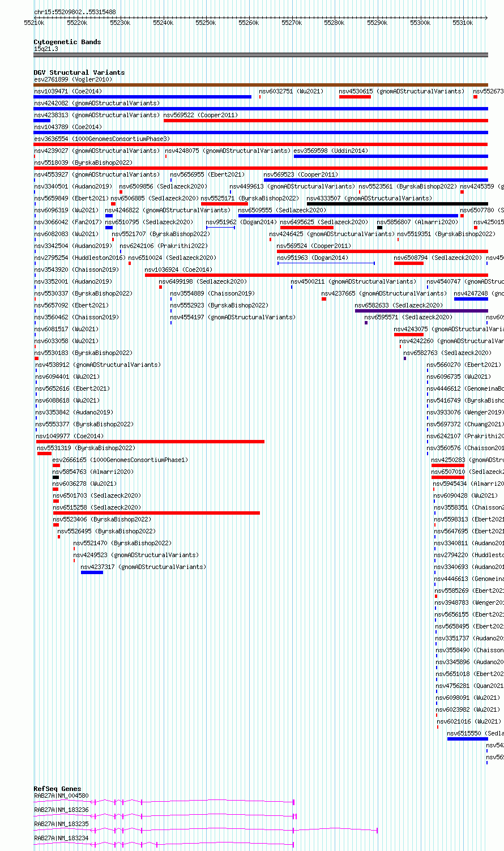Open nsv6509856 (Sedlazeck2020) variant
The width and height of the screenshot is (504, 851).
[163, 186]
